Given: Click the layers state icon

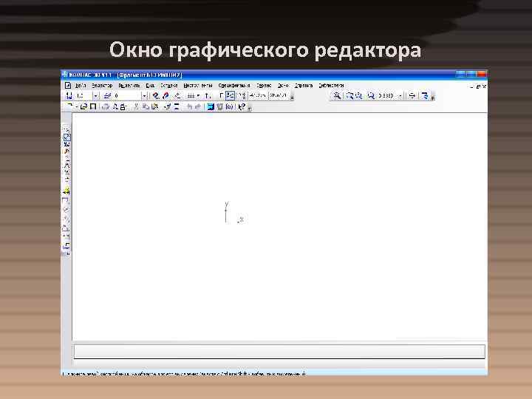Looking at the screenshot, I should (x=107, y=96).
